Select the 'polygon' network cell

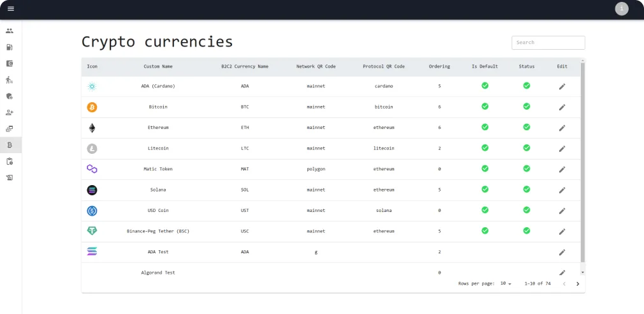pyautogui.click(x=316, y=169)
